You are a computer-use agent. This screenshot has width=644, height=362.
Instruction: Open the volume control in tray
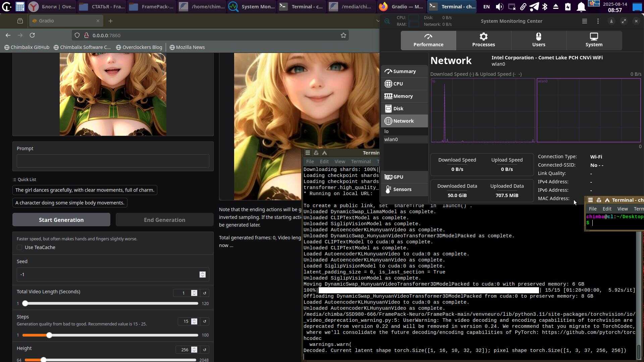click(499, 6)
